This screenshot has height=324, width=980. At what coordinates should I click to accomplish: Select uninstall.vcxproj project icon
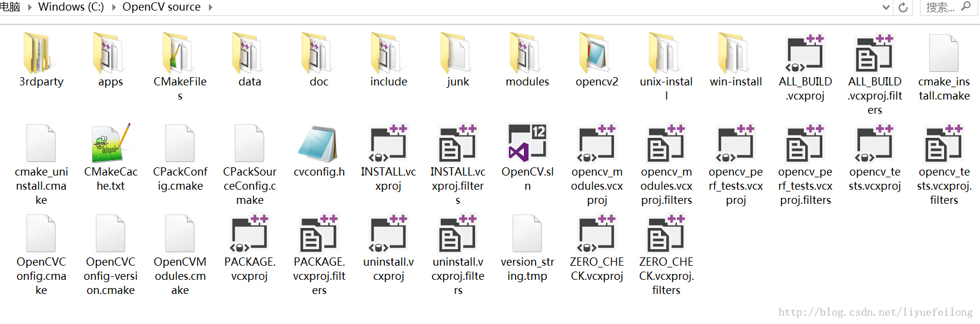tap(388, 233)
